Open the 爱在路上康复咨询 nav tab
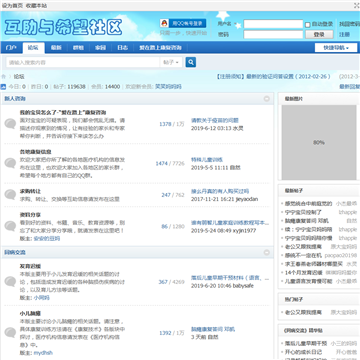360x360 pixels. tap(160, 48)
